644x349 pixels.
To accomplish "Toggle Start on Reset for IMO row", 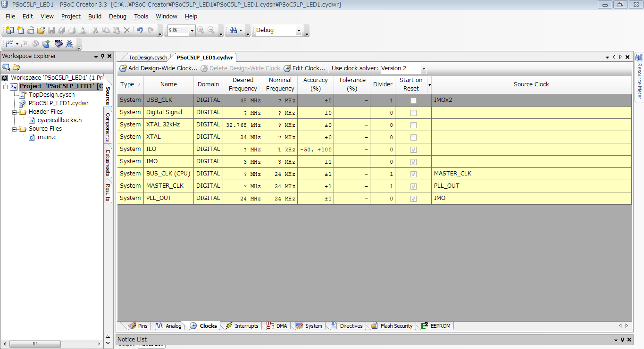I will point(413,162).
